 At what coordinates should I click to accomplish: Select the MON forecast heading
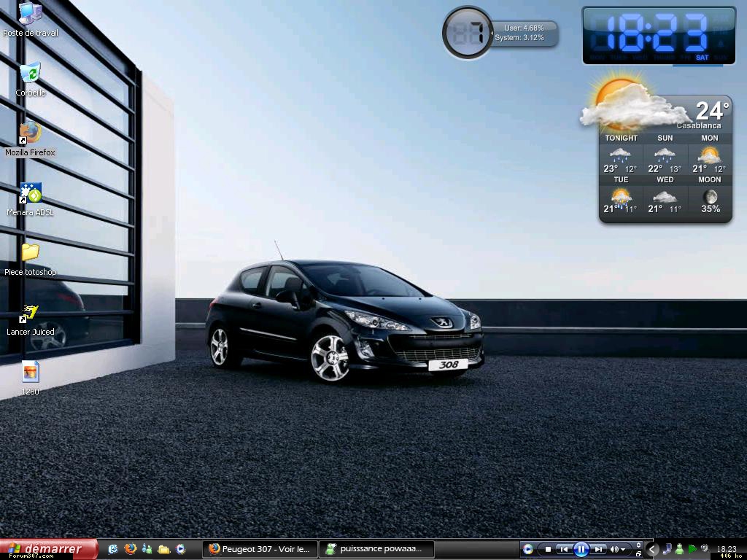[x=709, y=138]
